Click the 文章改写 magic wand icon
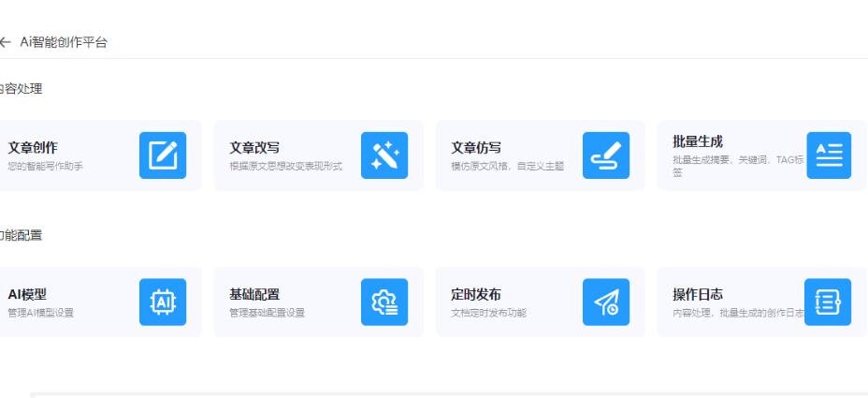Screen dimensions: 868x398 coord(384,155)
